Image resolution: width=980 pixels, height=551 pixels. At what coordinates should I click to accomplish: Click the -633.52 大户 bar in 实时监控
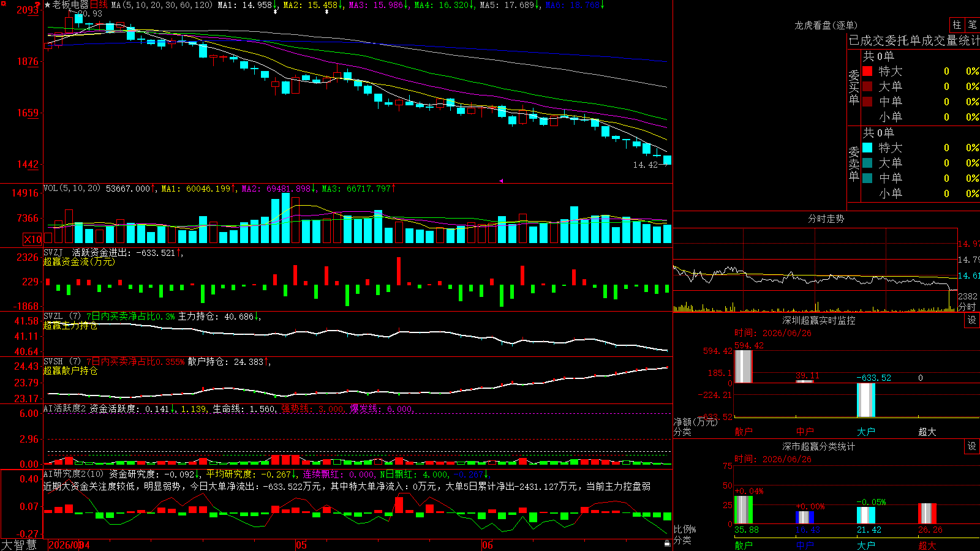[866, 400]
